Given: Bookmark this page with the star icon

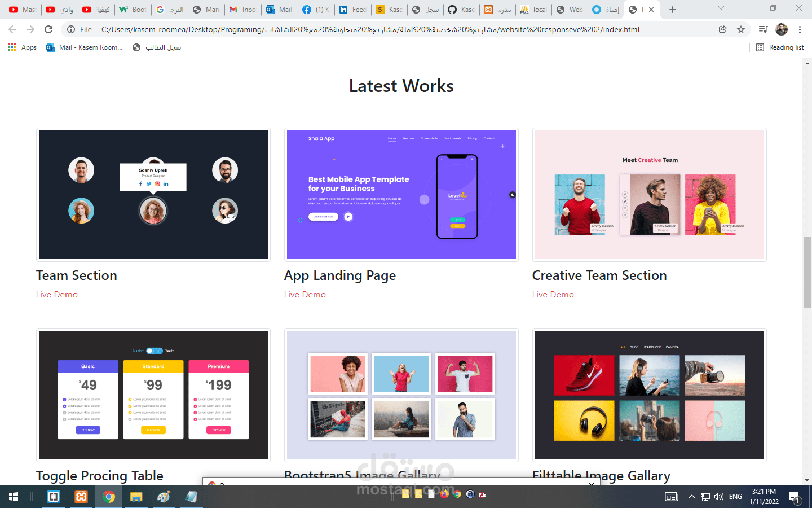Looking at the screenshot, I should 742,29.
